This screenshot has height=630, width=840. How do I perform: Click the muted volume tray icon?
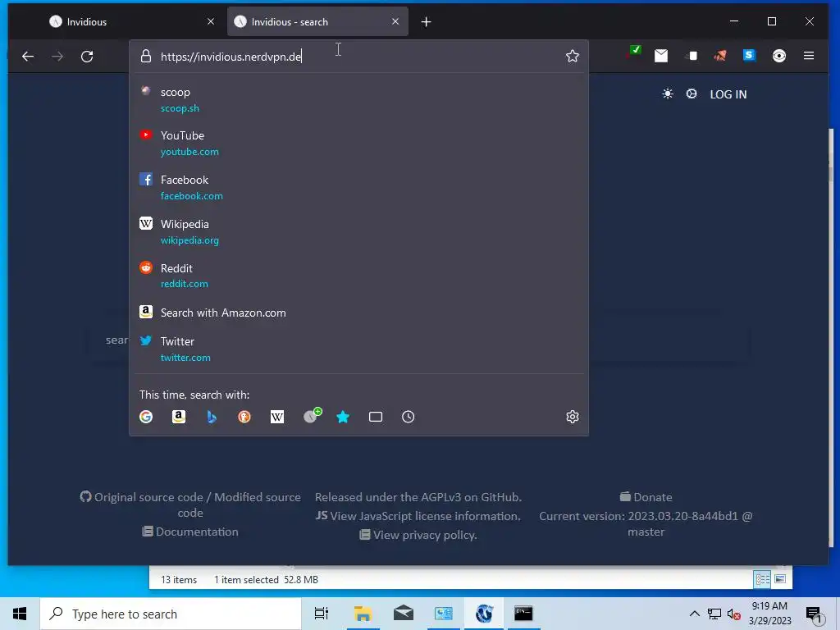[x=733, y=614]
